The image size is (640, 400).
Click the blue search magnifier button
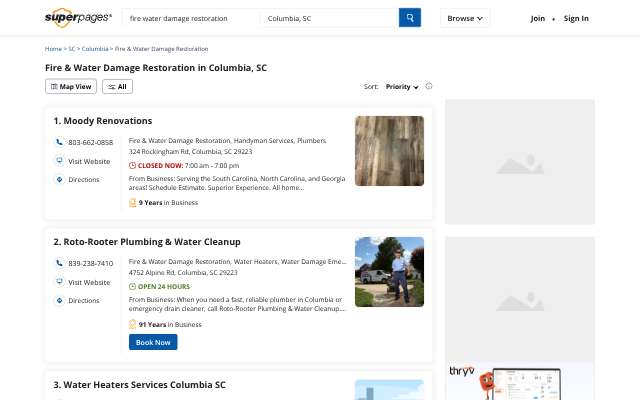409,18
